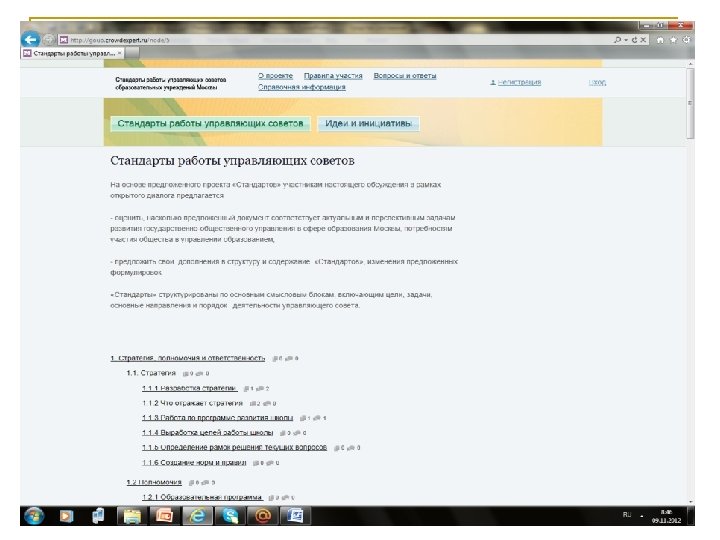
Task: Click the browser forward arrow button
Action: click(49, 40)
